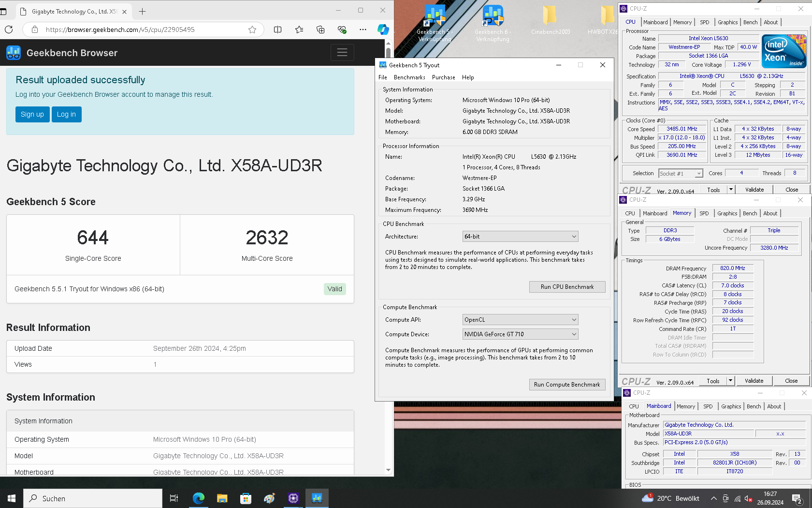Image resolution: width=812 pixels, height=508 pixels.
Task: Open Help menu in Geekbench 5
Action: tap(468, 77)
